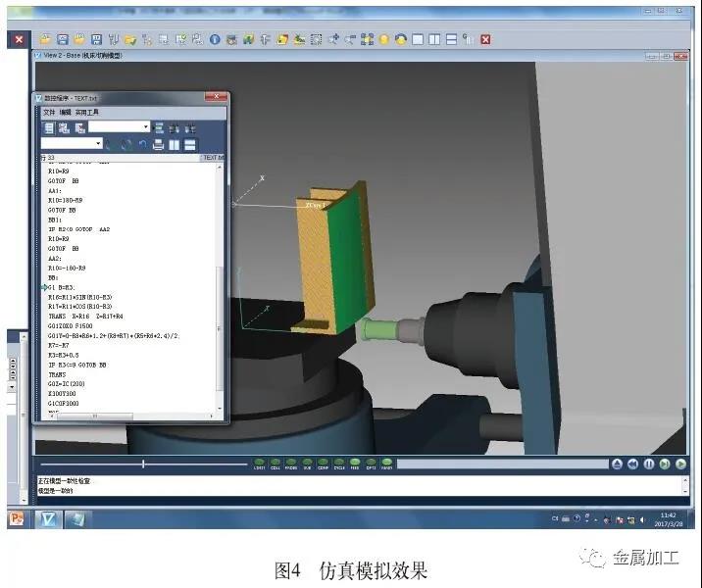Select the two stacked views layout icon

pyautogui.click(x=451, y=39)
